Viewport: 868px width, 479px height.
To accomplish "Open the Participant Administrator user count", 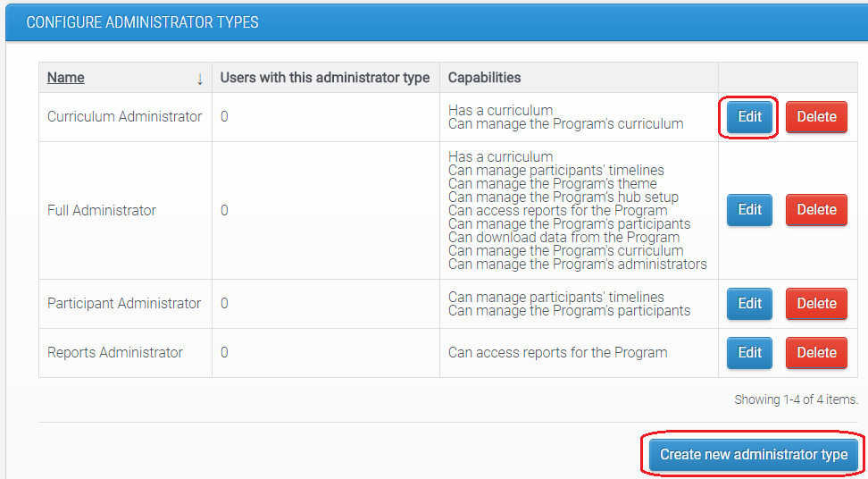I will tap(224, 304).
